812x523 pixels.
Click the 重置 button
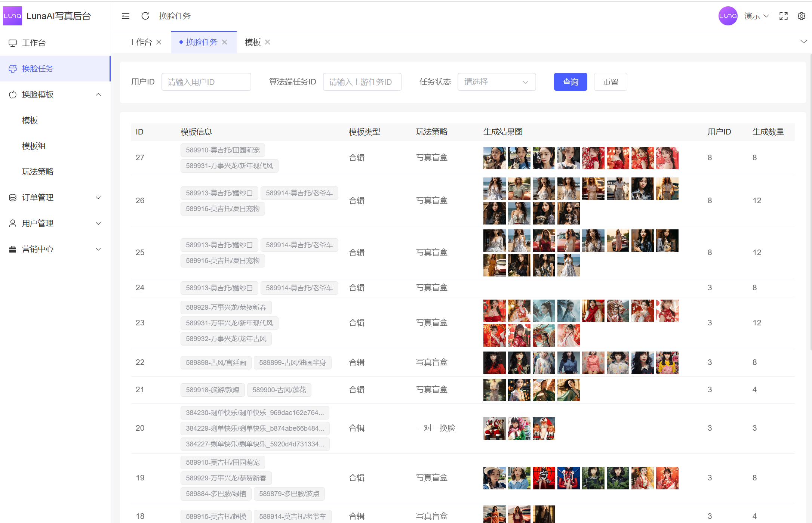tap(610, 82)
